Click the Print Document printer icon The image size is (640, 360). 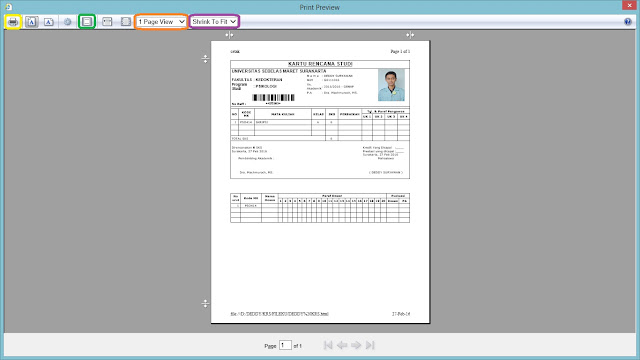13,22
